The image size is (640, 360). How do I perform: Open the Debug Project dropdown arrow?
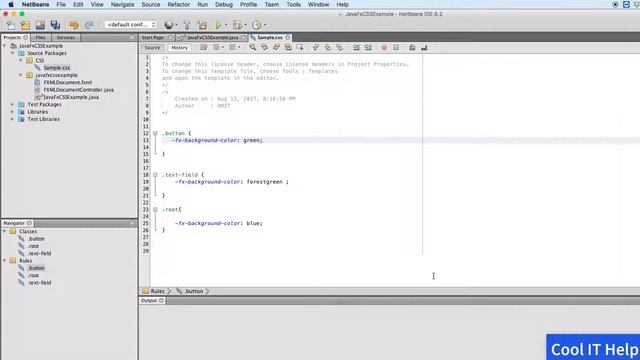click(245, 25)
